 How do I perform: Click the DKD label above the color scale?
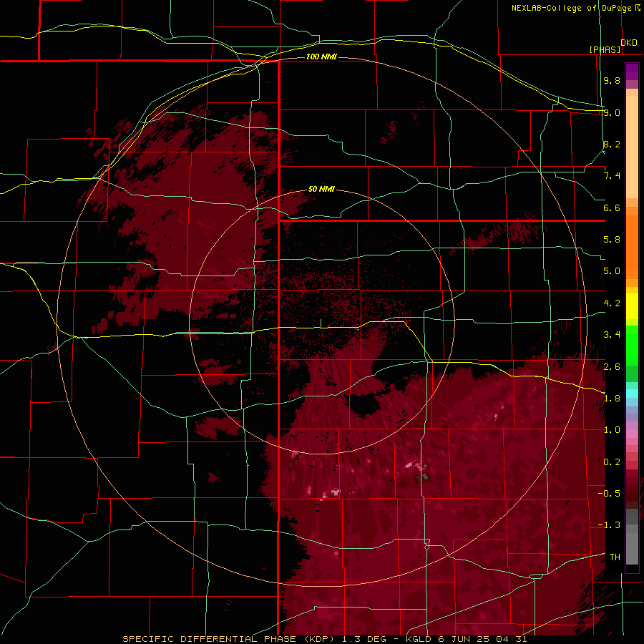click(629, 42)
